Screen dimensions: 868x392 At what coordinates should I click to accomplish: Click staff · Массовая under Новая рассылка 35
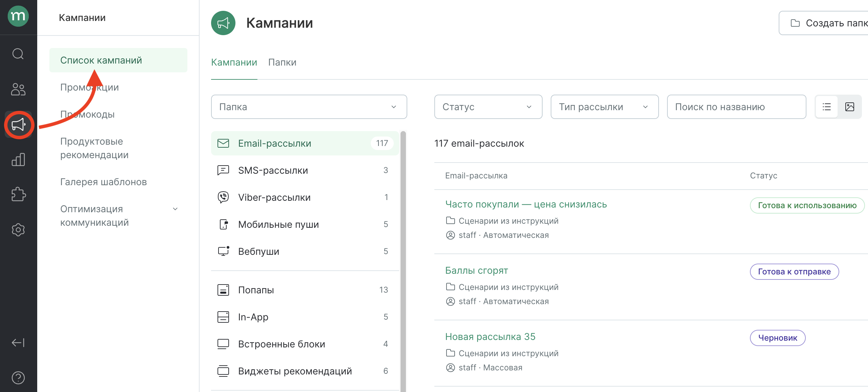pyautogui.click(x=490, y=368)
